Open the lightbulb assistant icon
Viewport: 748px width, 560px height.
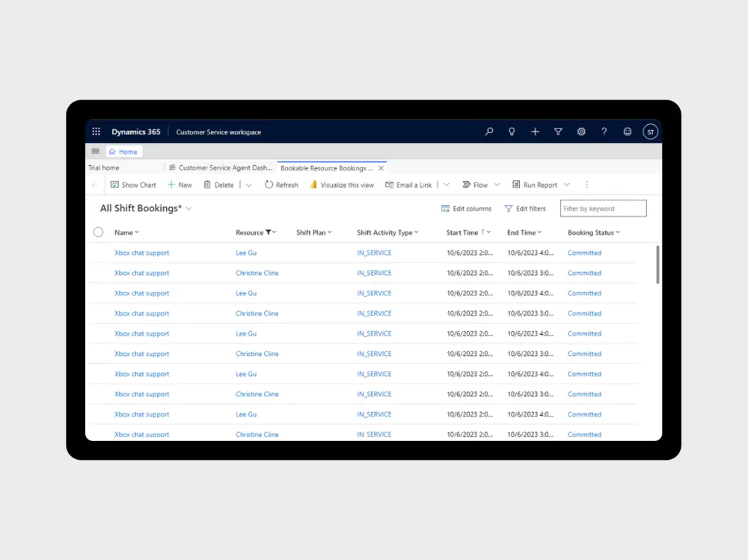(x=512, y=132)
